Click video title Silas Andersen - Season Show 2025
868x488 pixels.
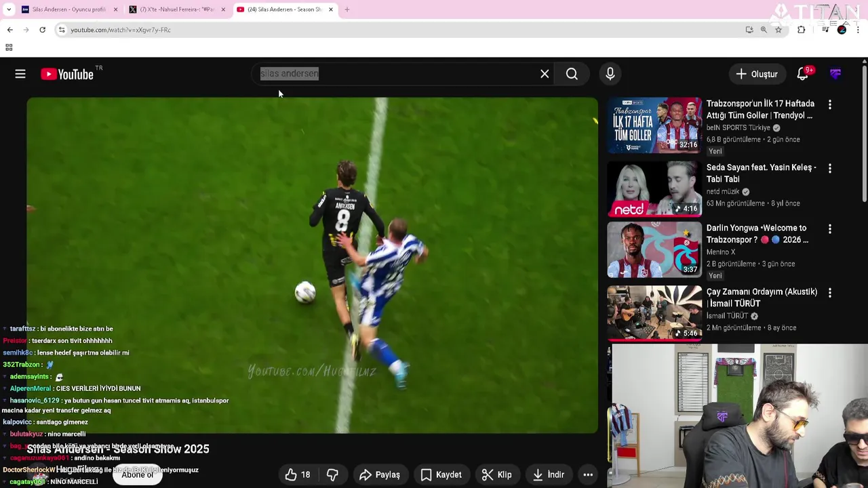(118, 449)
